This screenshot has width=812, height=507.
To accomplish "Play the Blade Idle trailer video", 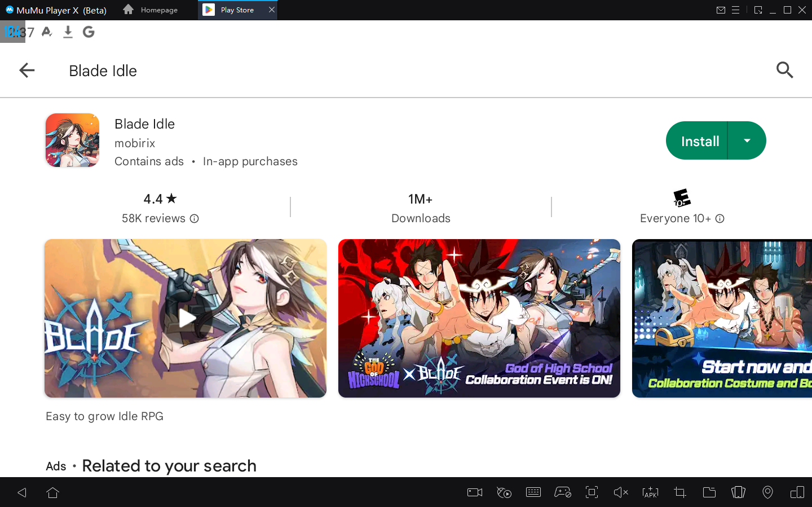I will 186,318.
